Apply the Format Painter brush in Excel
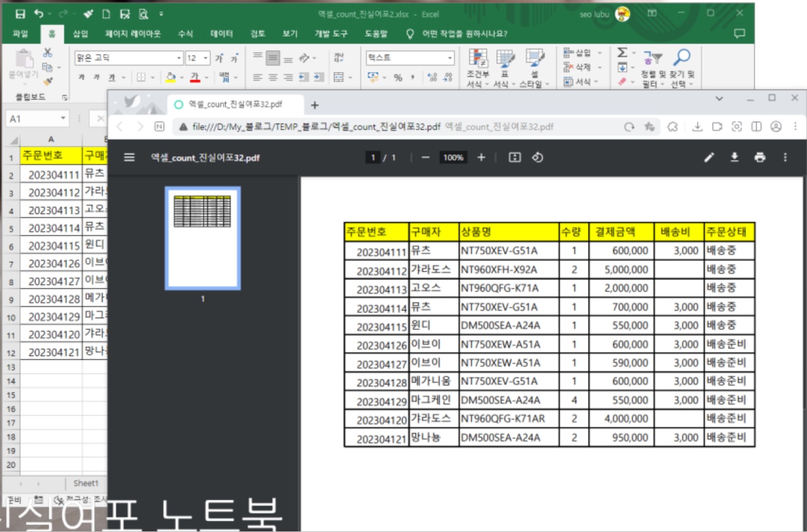Screen dimensions: 807x532 [x=47, y=81]
